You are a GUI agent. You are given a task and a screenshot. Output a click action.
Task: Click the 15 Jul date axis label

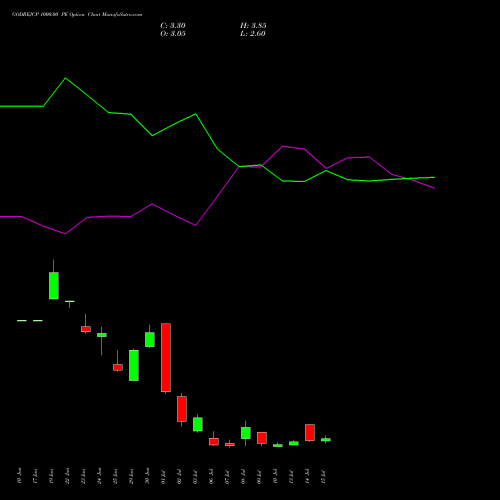tap(323, 477)
